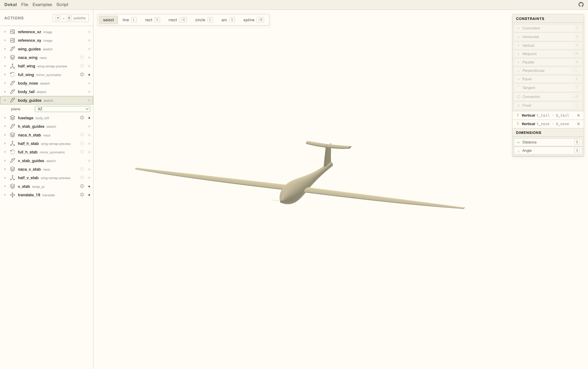Screen dimensions: 588x369
Task: Click the naca_wing layers icon
Action: click(x=12, y=58)
